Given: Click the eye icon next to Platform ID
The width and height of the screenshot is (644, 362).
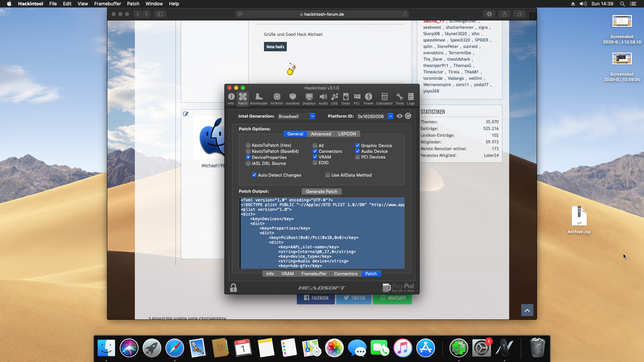Looking at the screenshot, I should [x=399, y=116].
